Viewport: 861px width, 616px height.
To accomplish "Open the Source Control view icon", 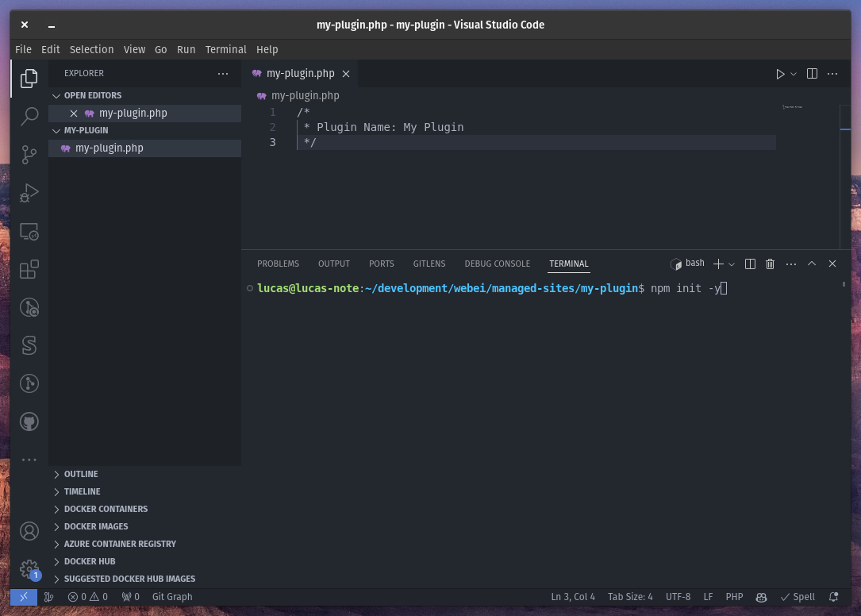I will click(x=29, y=155).
